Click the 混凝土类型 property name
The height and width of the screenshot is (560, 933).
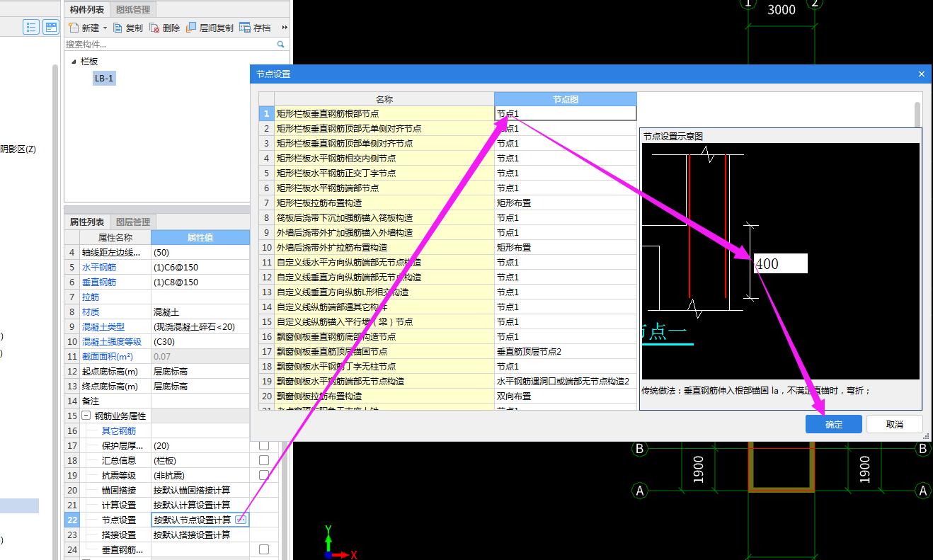[x=103, y=327]
